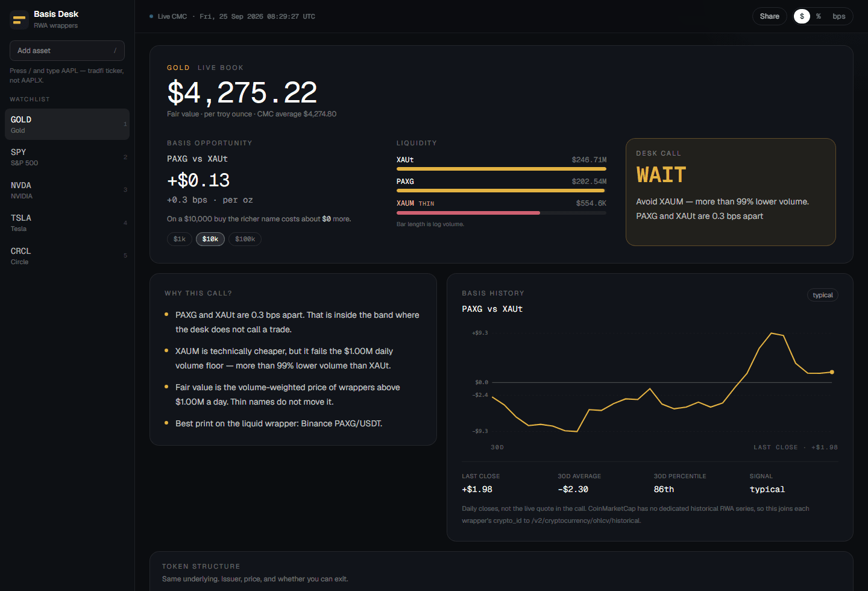Click the typical signal badge on chart
The image size is (868, 591).
pos(823,295)
